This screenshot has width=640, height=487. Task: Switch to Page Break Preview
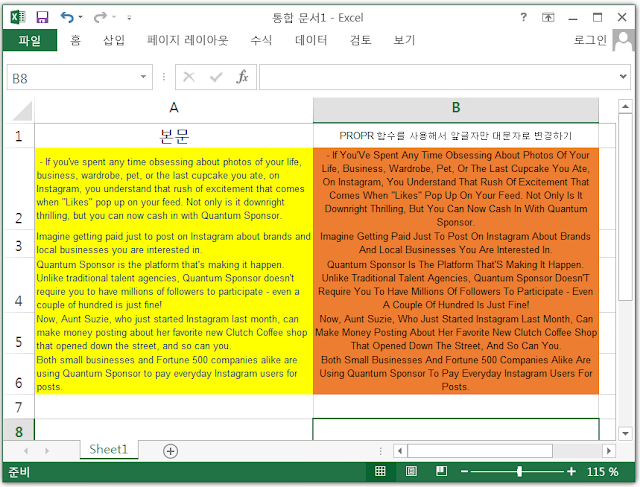coord(441,471)
